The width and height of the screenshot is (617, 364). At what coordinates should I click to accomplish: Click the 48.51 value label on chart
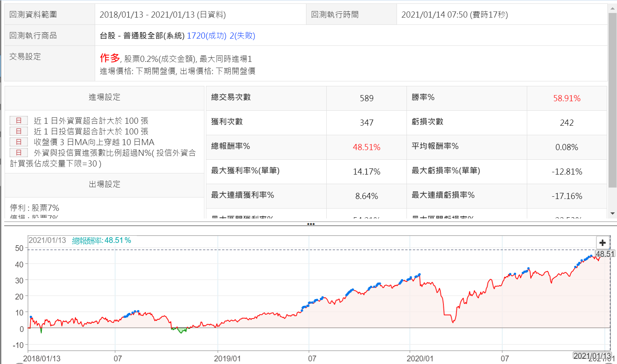tap(605, 254)
